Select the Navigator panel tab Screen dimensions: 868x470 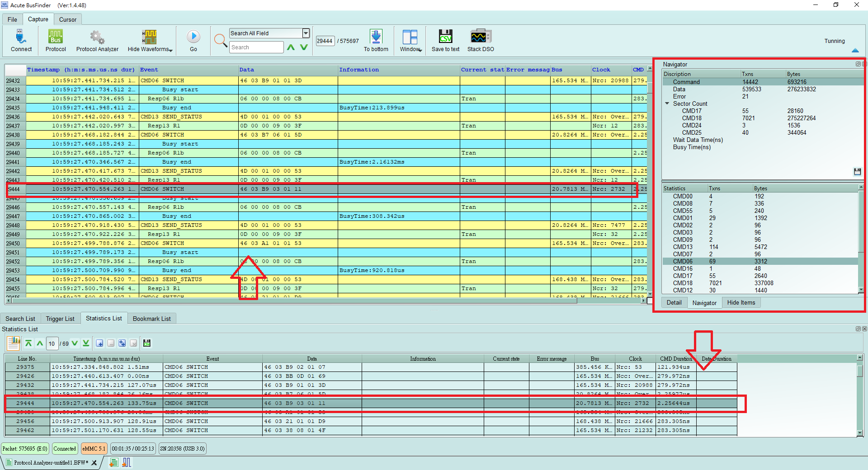pyautogui.click(x=704, y=303)
